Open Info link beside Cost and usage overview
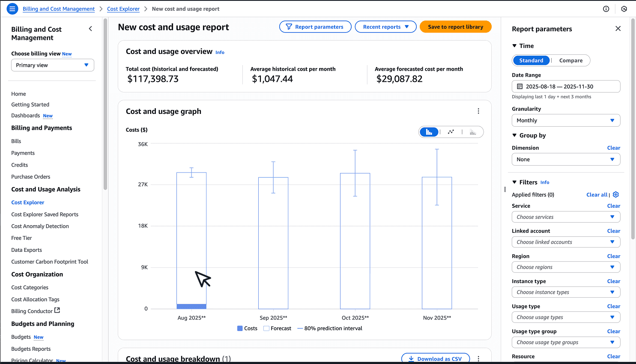 [220, 52]
